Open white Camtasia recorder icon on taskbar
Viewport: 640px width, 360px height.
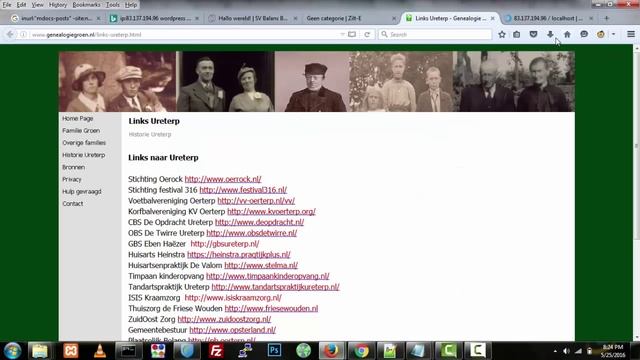tap(477, 351)
